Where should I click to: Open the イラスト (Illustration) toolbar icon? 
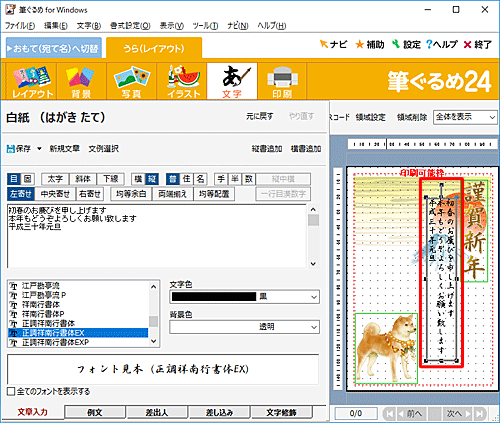182,82
